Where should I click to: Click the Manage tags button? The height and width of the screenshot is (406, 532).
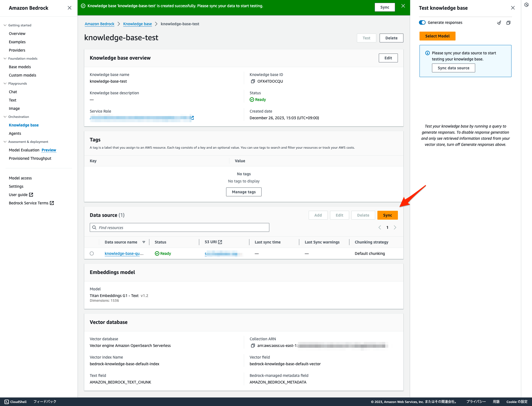pos(244,192)
